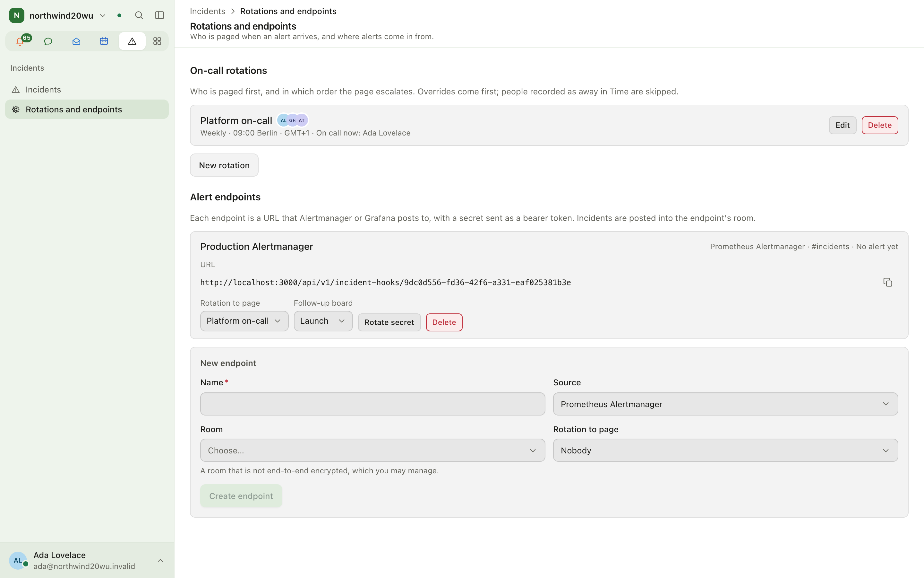Open the calendar icon
This screenshot has height=578, width=924.
(104, 41)
